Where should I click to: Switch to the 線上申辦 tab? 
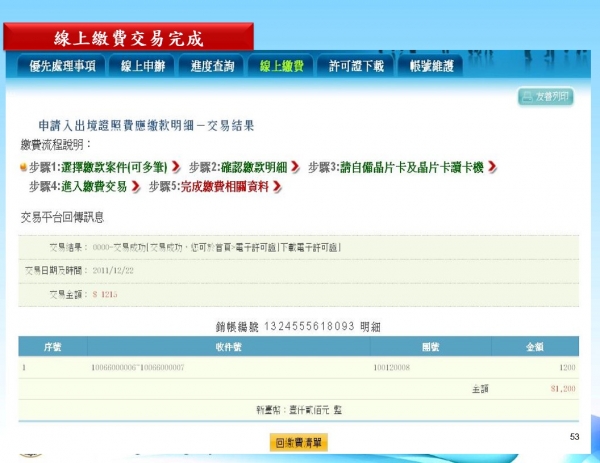click(x=144, y=66)
